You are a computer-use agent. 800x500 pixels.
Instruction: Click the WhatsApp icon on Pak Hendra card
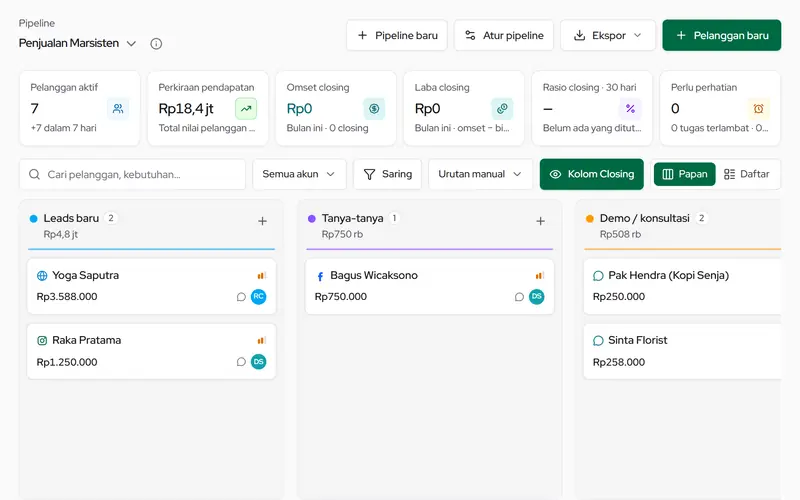598,276
